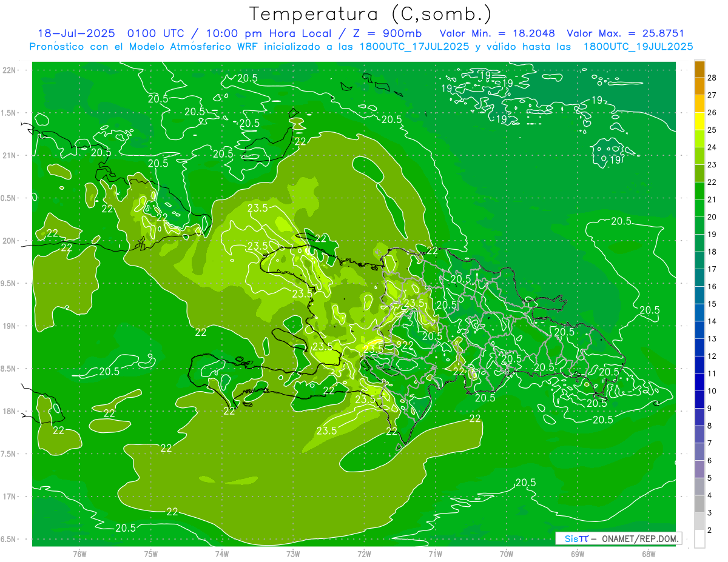Click the blue 14–15 swatch on the color scale

[x=699, y=313]
